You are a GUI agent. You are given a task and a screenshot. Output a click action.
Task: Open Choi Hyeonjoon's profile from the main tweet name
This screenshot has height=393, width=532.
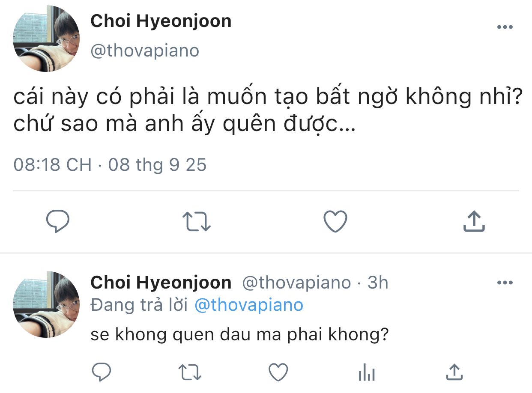pyautogui.click(x=161, y=21)
